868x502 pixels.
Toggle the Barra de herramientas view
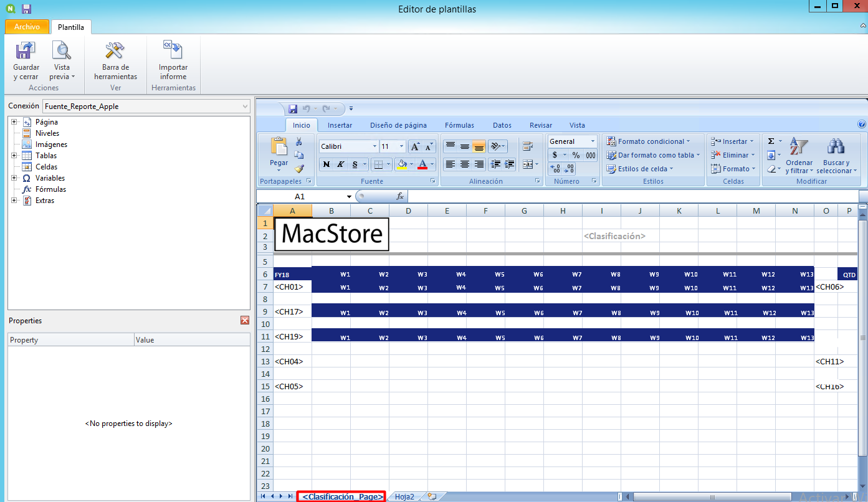[x=115, y=61]
